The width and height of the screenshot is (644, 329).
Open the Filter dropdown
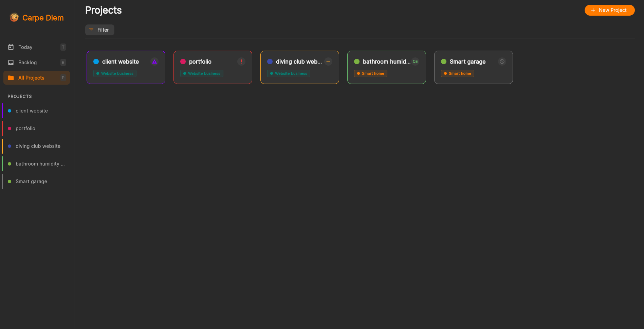99,30
